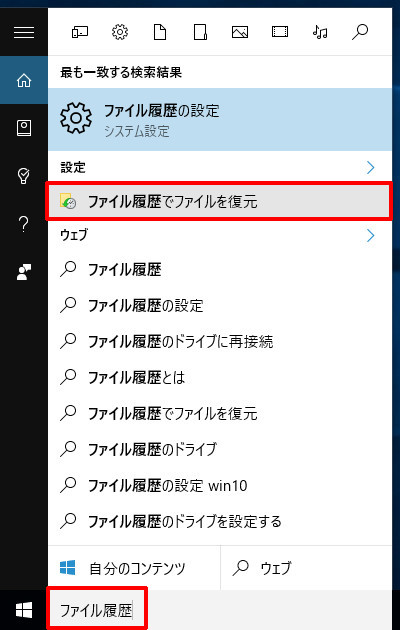
Task: Expand the 設定 category arrow
Action: click(x=370, y=168)
